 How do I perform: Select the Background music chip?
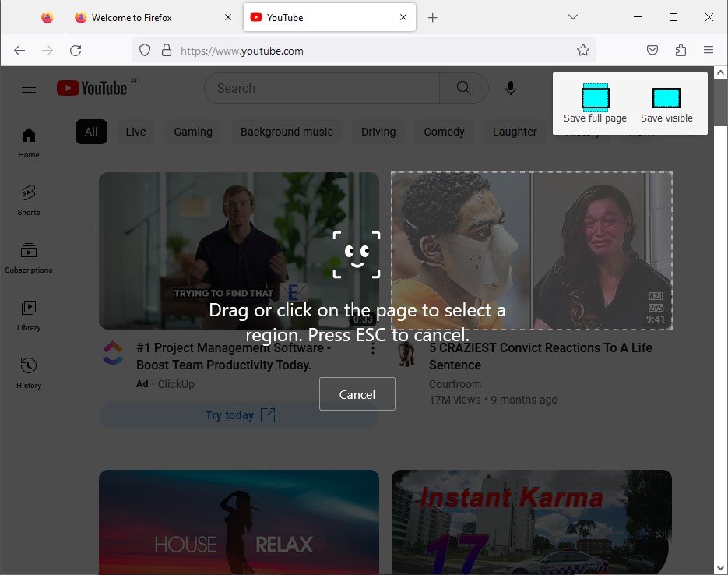(x=287, y=132)
